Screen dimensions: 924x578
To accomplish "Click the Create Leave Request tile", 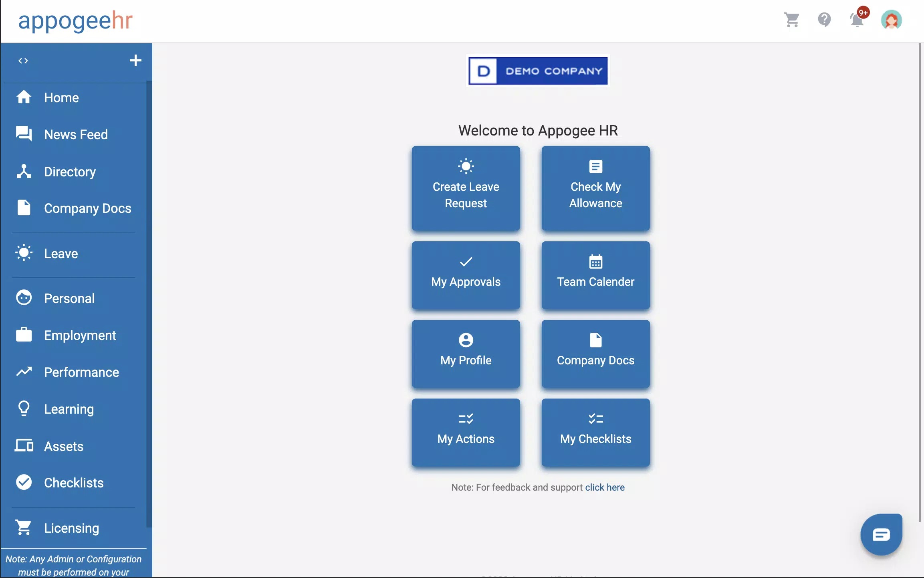I will tap(466, 188).
